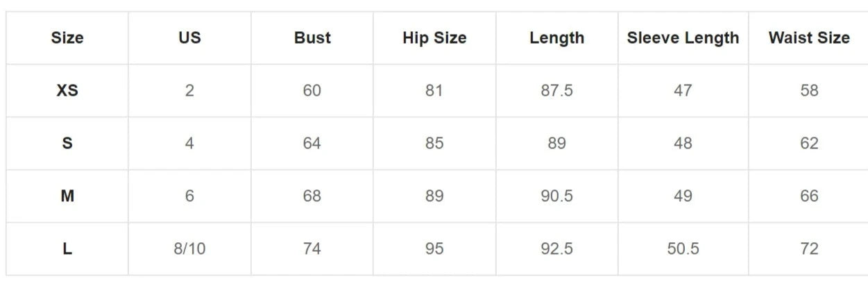868x281 pixels.
Task: Select the XS size row label
Action: coord(67,91)
